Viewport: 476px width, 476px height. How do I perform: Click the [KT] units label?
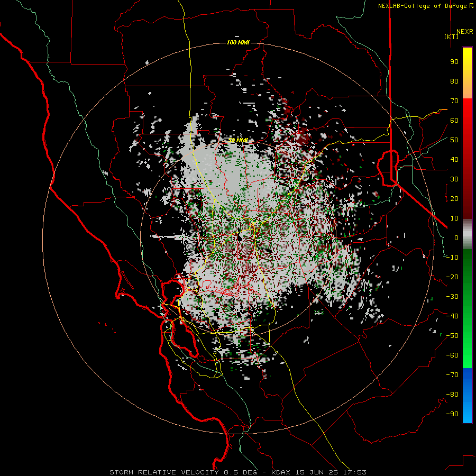451,36
